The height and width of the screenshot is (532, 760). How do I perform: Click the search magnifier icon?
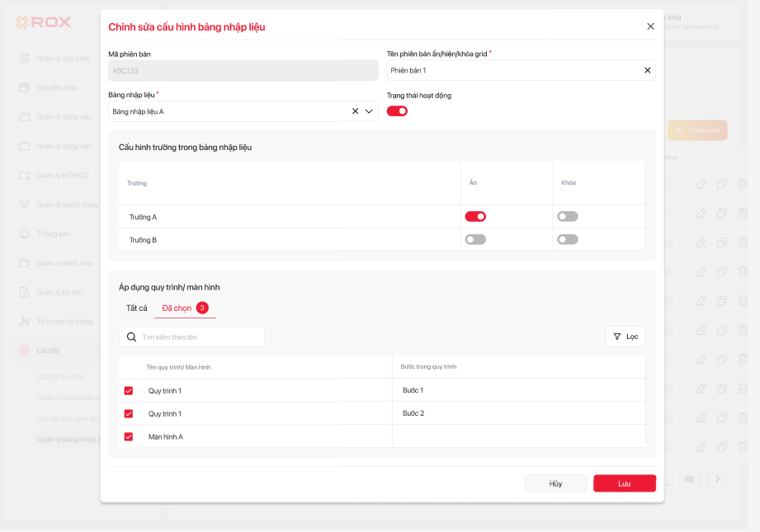coord(131,337)
